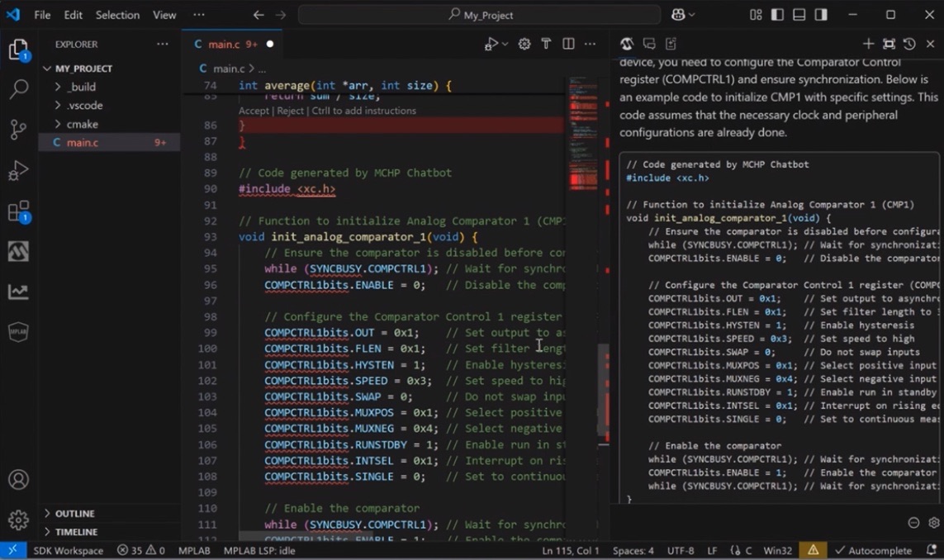The image size is (944, 560).
Task: Open the Source Control view
Action: click(18, 130)
